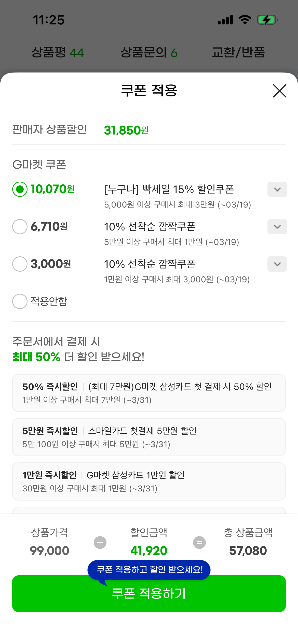Expand details of 빡세일 15% 할인쿠폰
The width and height of the screenshot is (298, 644).
click(x=277, y=189)
